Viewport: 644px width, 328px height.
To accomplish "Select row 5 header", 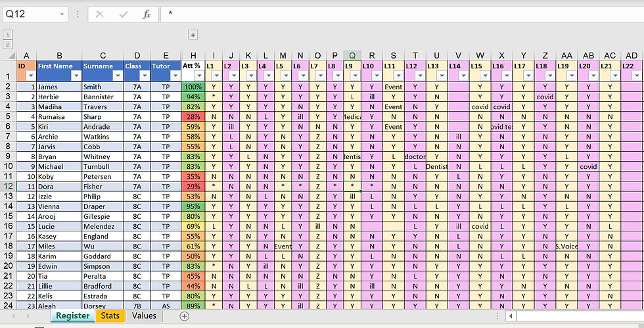I will (8, 117).
